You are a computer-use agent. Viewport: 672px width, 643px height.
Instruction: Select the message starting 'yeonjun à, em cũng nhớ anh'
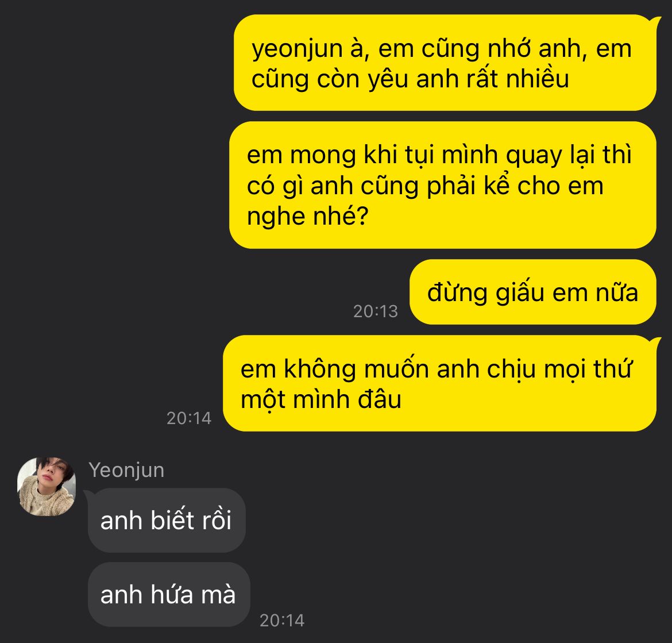pyautogui.click(x=445, y=63)
